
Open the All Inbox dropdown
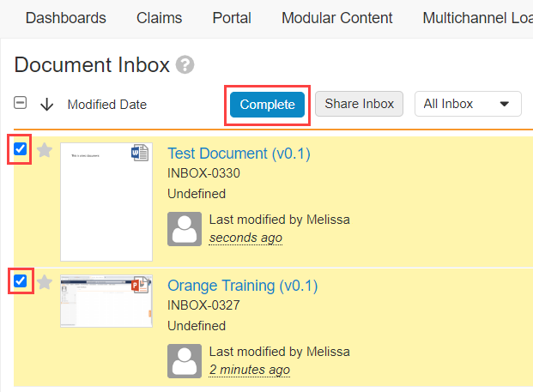pyautogui.click(x=468, y=104)
